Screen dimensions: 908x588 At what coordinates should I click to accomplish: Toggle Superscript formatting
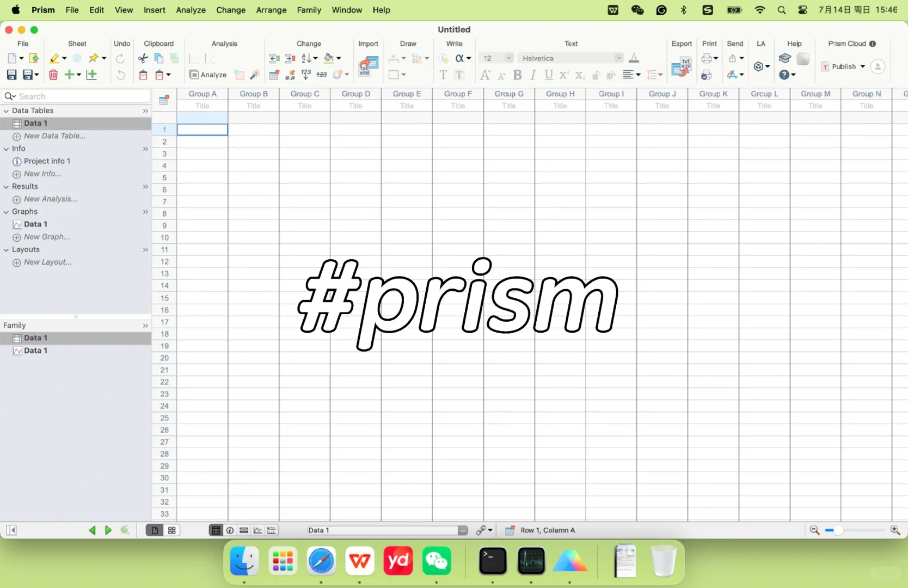(x=564, y=75)
